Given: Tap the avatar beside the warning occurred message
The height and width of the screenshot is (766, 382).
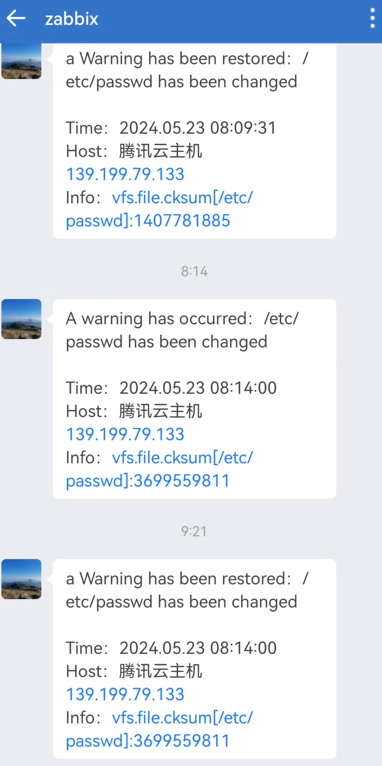Looking at the screenshot, I should (21, 319).
